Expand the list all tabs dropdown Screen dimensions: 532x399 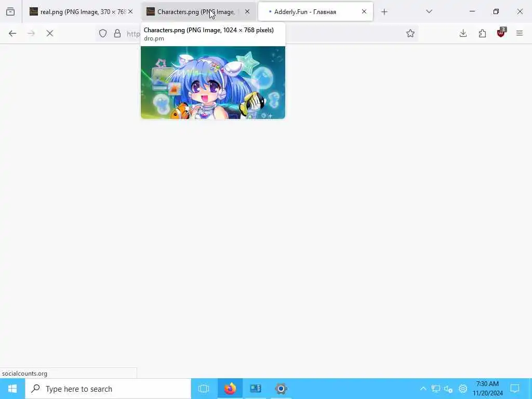click(429, 12)
